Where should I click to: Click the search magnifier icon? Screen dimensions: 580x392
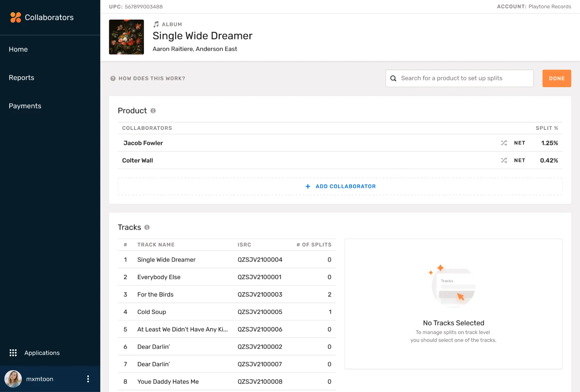pyautogui.click(x=393, y=78)
